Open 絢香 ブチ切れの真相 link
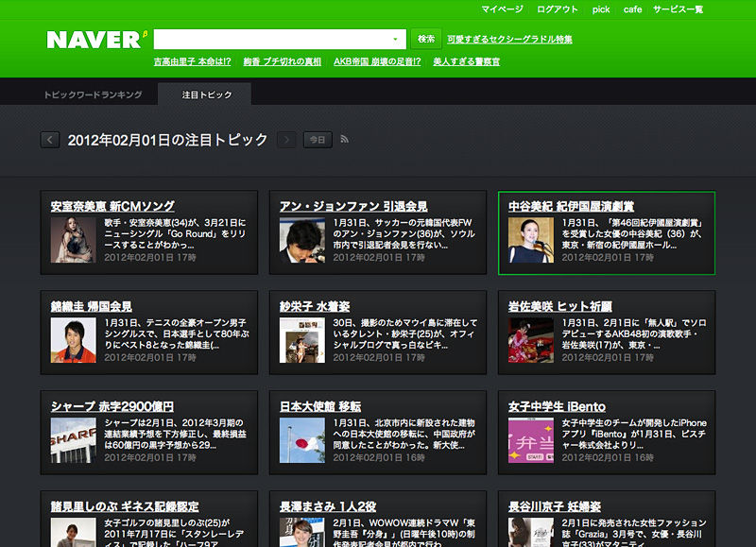The height and width of the screenshot is (547, 756). (x=282, y=61)
